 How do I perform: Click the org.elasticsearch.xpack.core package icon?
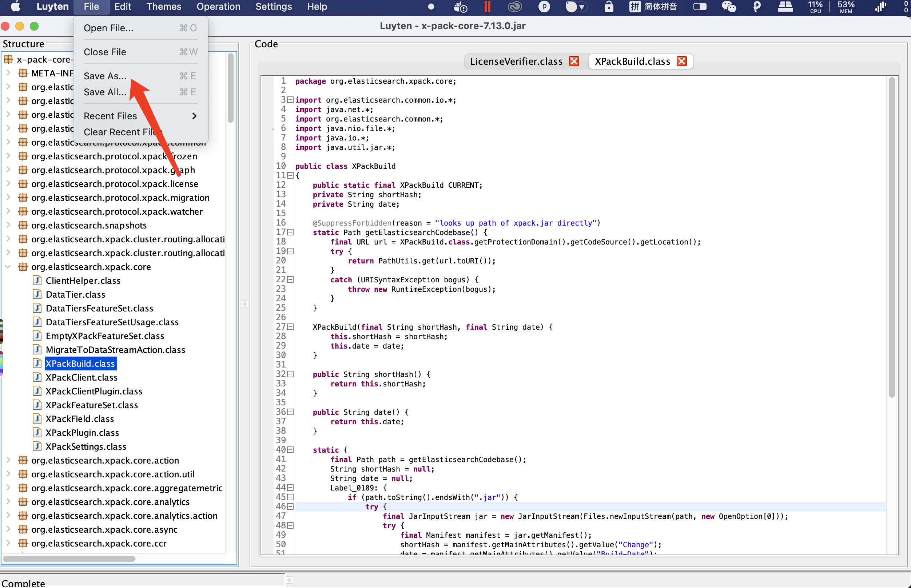pyautogui.click(x=23, y=266)
